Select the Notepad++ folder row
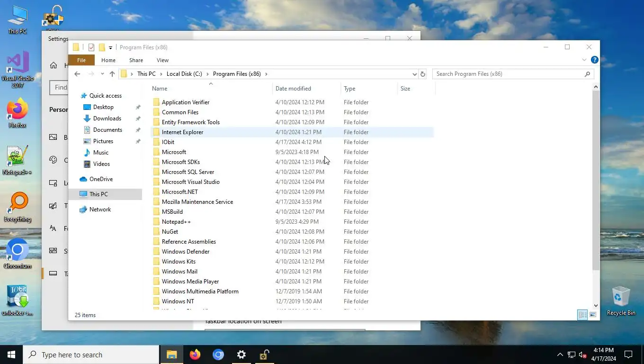Screen dimensions: 644x364 pyautogui.click(x=292, y=222)
